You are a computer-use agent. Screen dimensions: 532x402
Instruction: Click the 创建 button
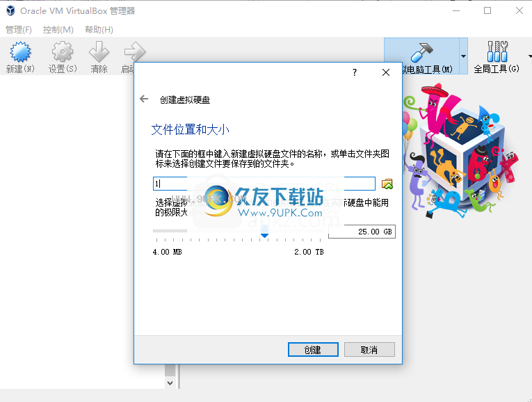point(313,349)
